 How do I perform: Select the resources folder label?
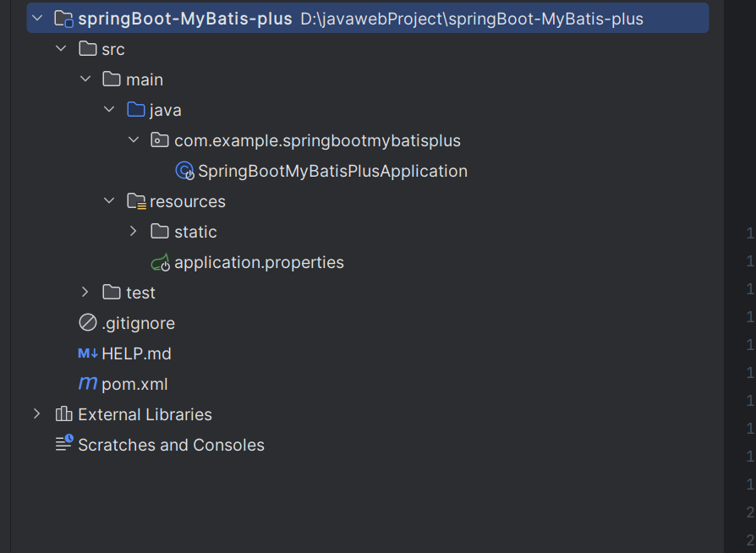pos(188,201)
